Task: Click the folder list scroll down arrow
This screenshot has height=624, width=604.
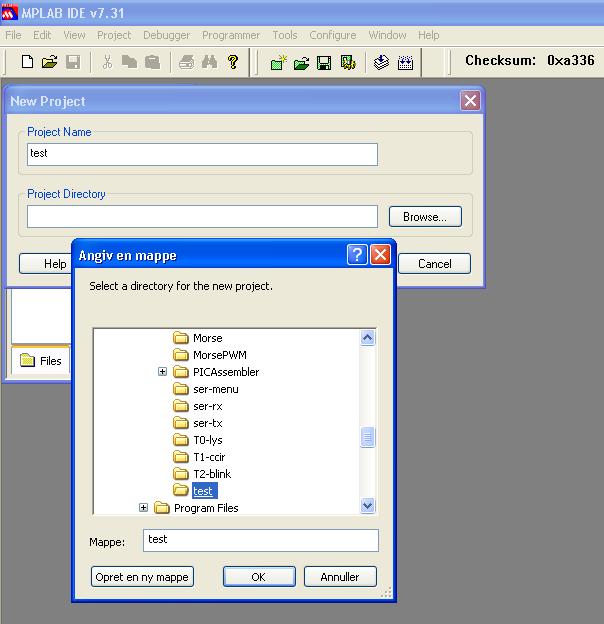Action: pyautogui.click(x=367, y=505)
